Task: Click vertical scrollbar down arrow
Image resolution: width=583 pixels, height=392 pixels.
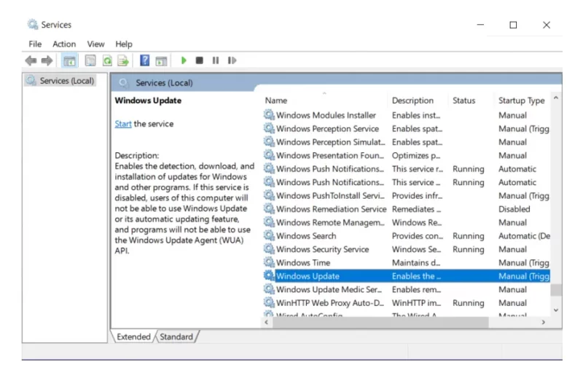Action: pos(556,310)
